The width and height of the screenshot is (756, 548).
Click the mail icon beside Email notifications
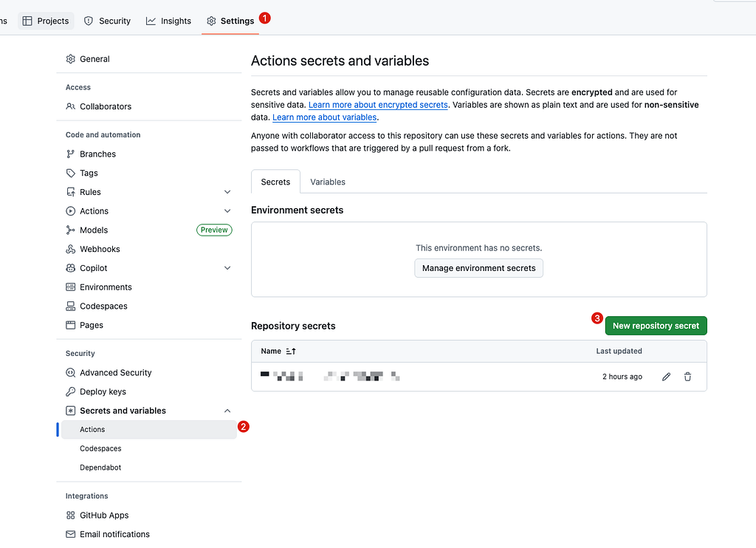click(x=70, y=535)
